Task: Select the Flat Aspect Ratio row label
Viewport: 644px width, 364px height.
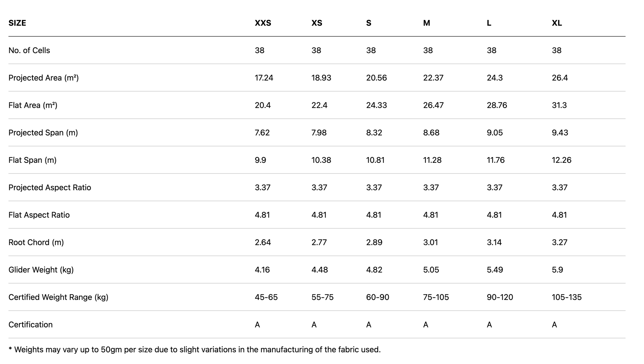Action: coord(39,215)
